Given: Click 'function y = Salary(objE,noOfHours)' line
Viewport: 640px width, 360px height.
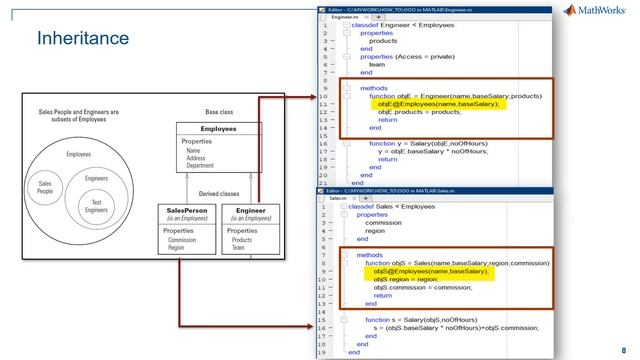Looking at the screenshot, I should 428,144.
